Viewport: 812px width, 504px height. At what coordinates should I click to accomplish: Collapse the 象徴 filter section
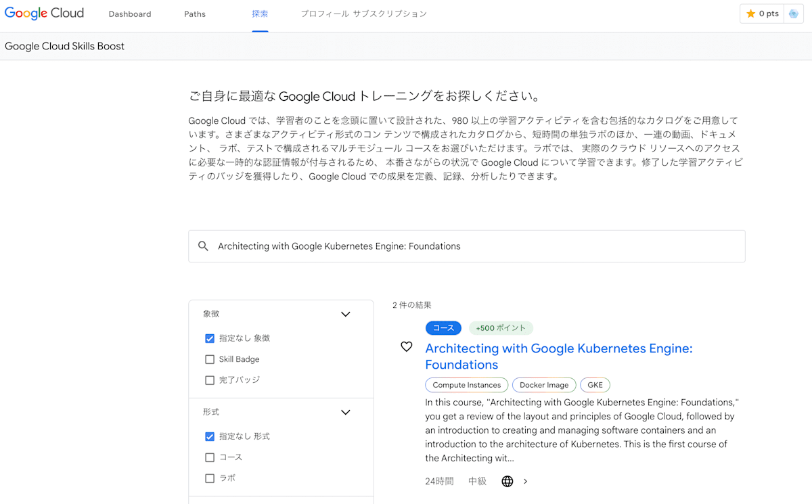[x=346, y=314]
